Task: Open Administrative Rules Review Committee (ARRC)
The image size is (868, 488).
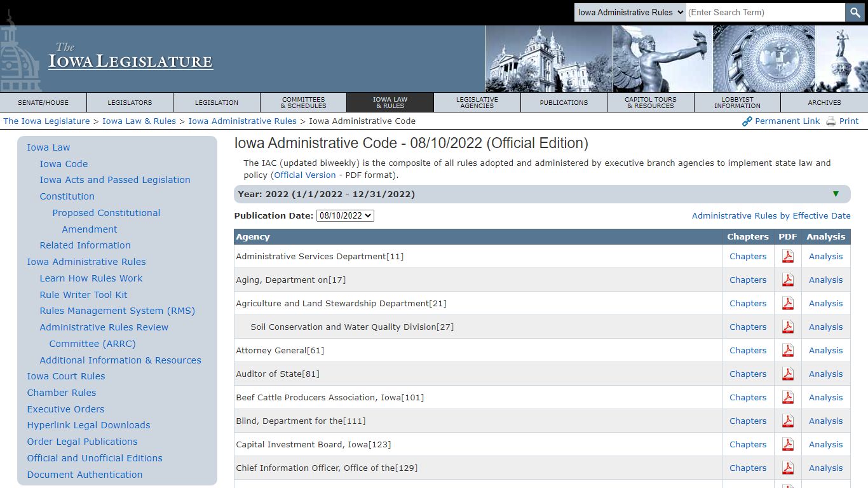Action: (x=104, y=335)
